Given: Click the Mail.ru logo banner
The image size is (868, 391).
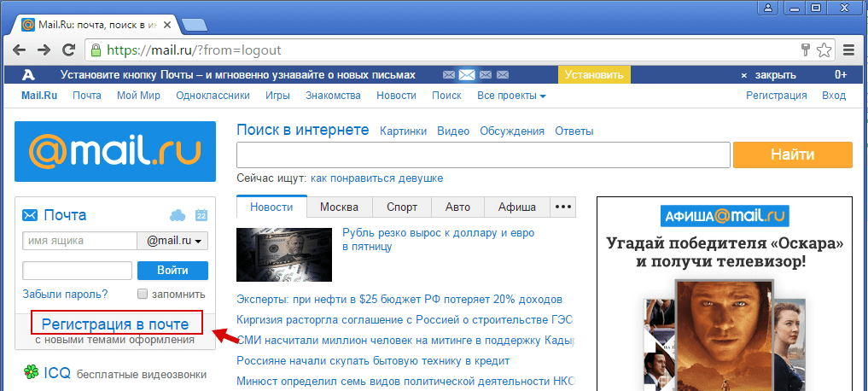Looking at the screenshot, I should click(x=115, y=152).
